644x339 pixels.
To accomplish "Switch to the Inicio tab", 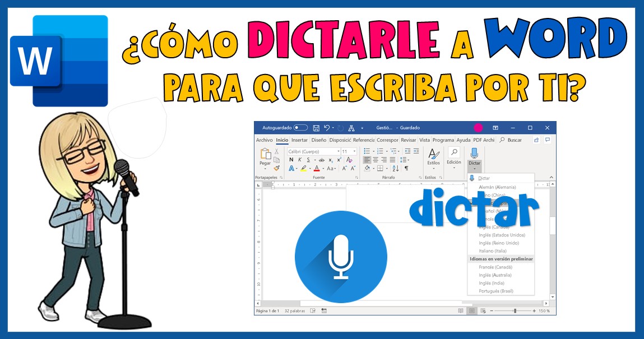I will pyautogui.click(x=282, y=140).
